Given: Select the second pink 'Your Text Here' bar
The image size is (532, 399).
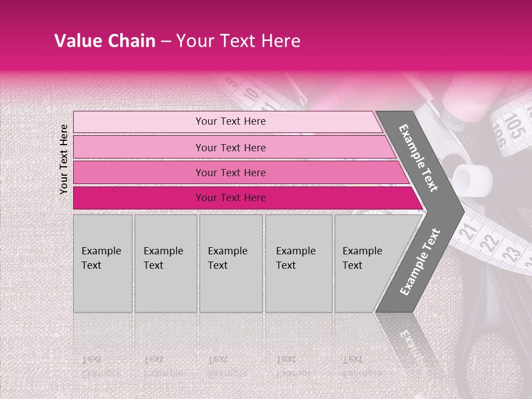Looking at the screenshot, I should [x=230, y=147].
